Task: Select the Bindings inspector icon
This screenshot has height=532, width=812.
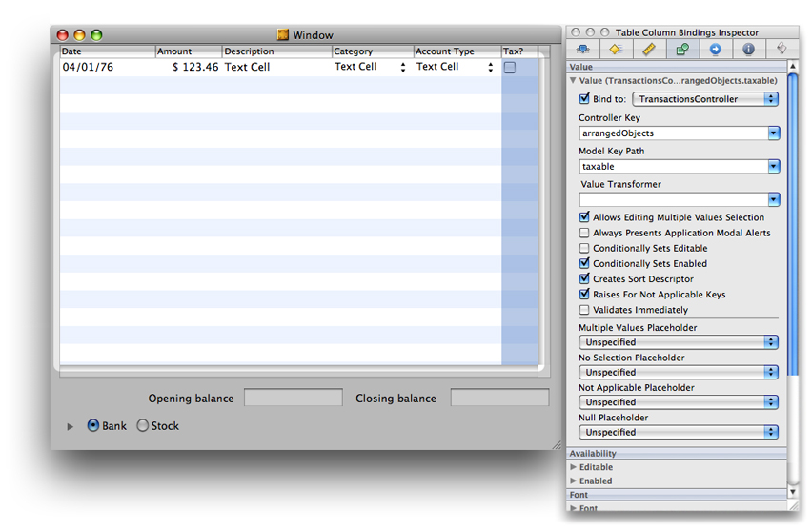Action: point(681,49)
